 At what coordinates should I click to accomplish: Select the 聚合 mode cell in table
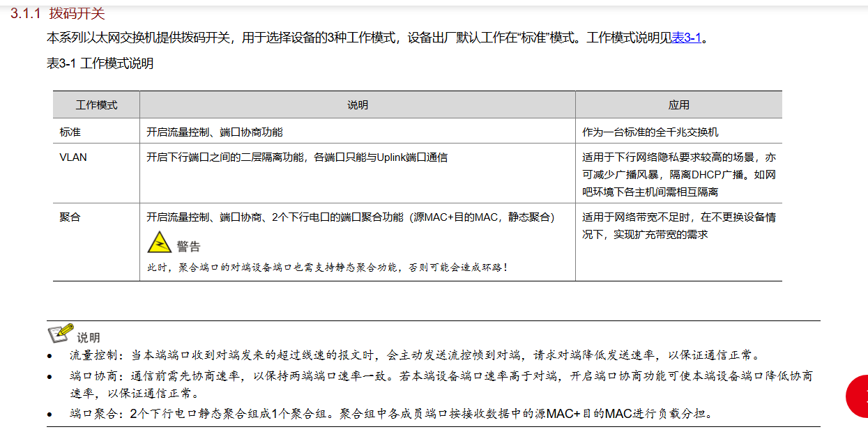tap(70, 217)
